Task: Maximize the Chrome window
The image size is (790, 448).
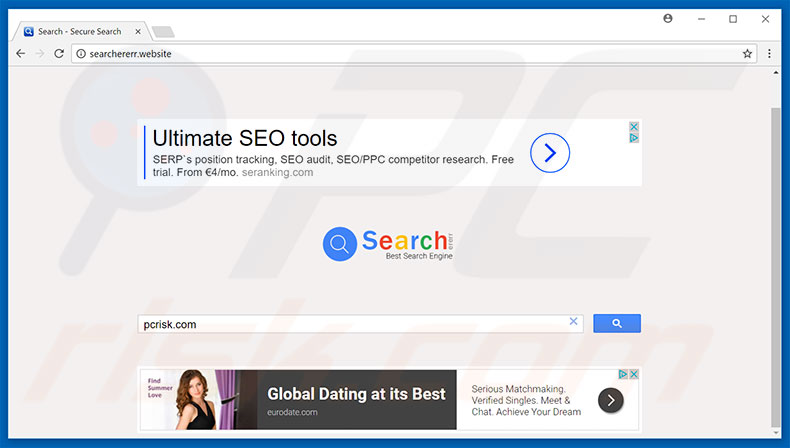Action: point(733,19)
